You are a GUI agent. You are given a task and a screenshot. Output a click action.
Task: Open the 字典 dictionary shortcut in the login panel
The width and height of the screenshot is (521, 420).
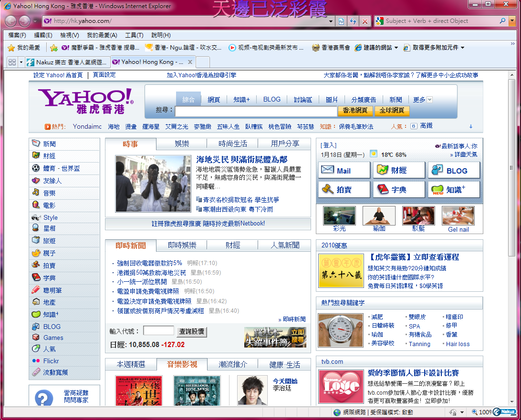399,189
